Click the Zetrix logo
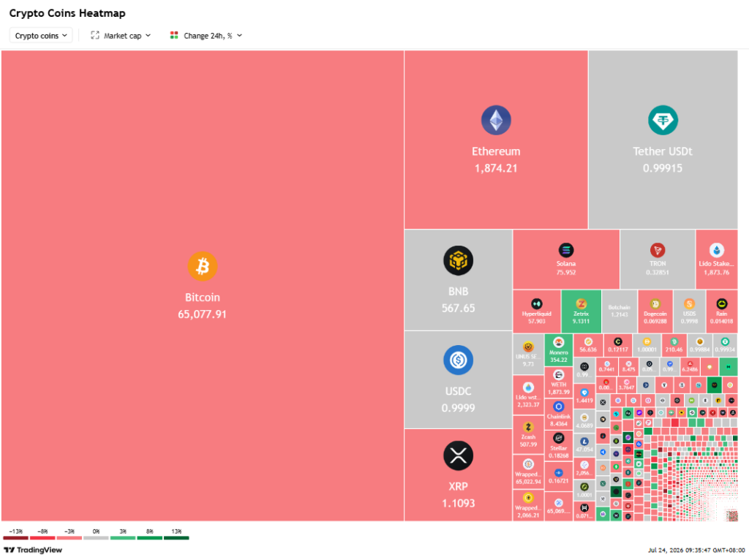 581,303
